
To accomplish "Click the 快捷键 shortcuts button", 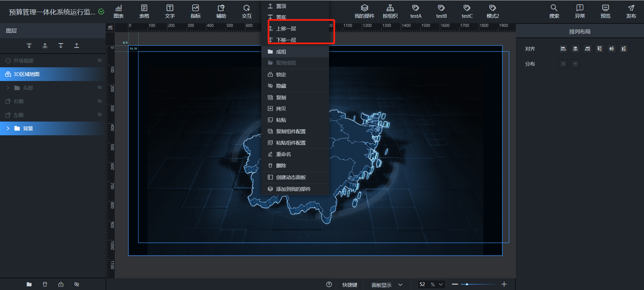I will click(350, 285).
